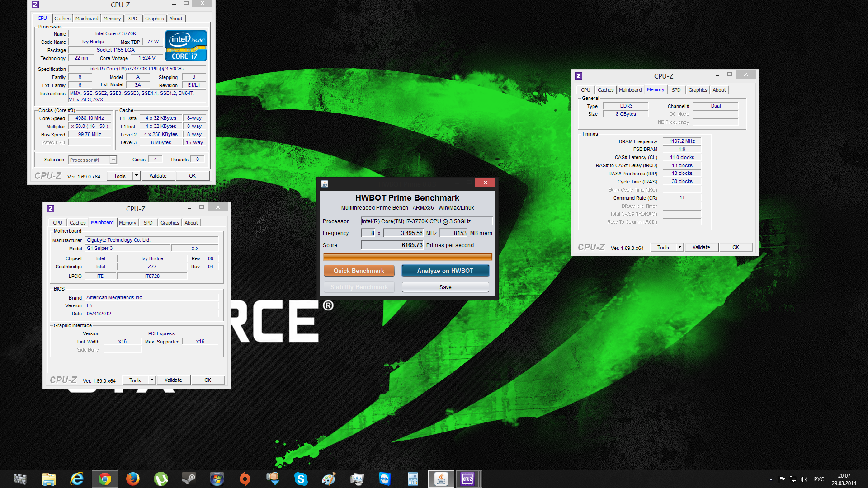Open the Caches tab in top-left CPU-Z window
The height and width of the screenshot is (488, 868).
tap(62, 19)
